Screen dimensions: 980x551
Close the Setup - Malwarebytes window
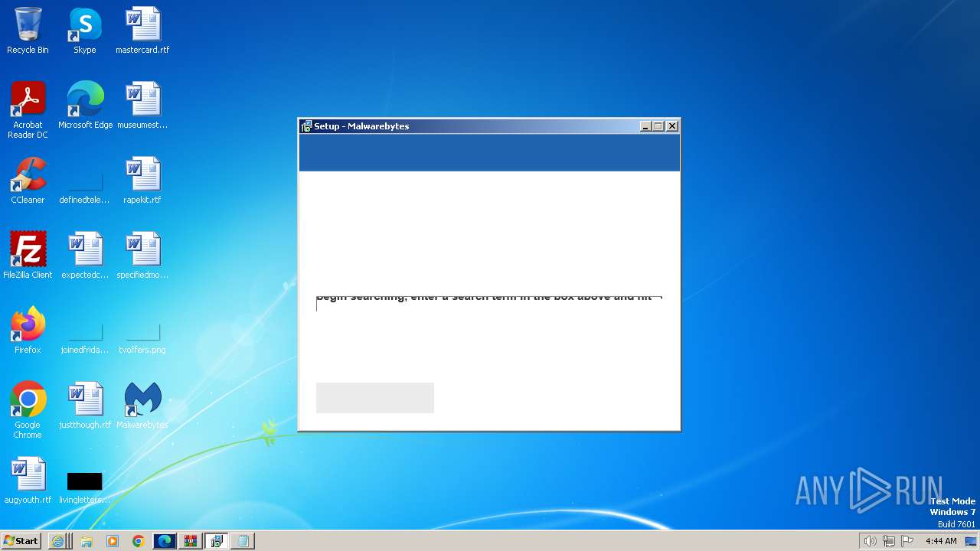(x=672, y=126)
